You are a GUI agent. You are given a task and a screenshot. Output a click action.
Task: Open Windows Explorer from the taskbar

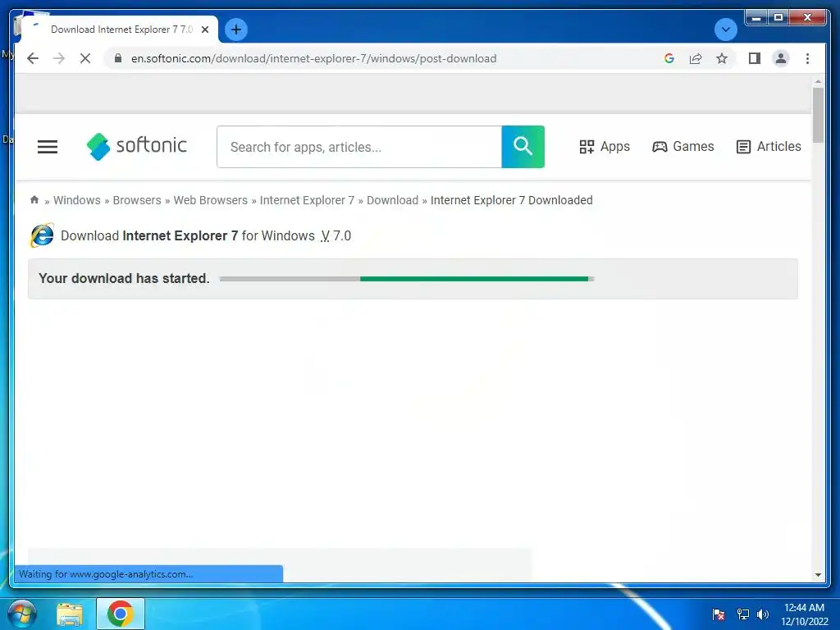point(70,614)
